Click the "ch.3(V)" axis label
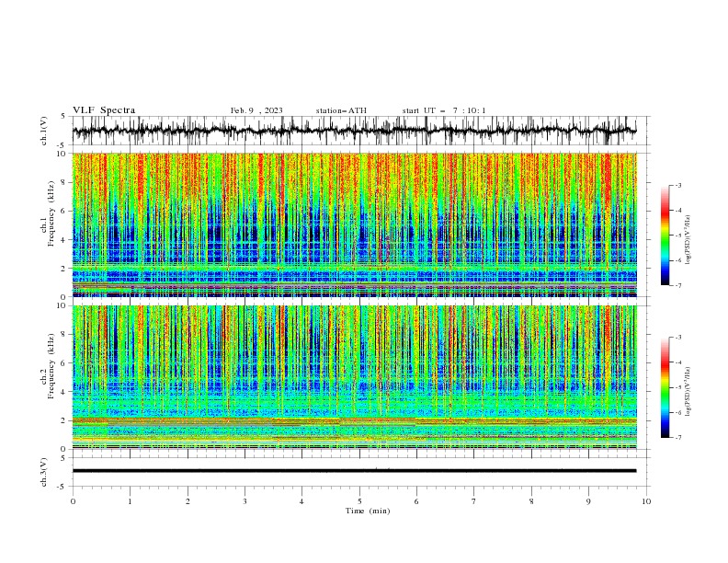 pos(44,472)
